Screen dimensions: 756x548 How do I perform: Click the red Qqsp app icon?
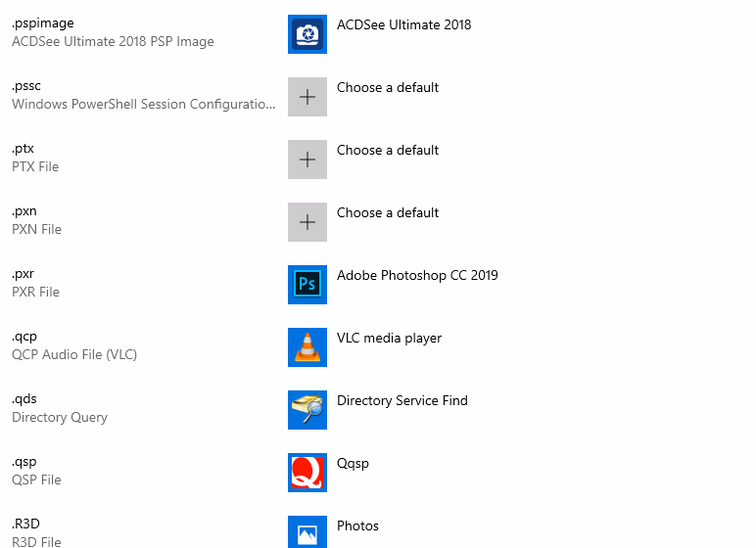307,473
